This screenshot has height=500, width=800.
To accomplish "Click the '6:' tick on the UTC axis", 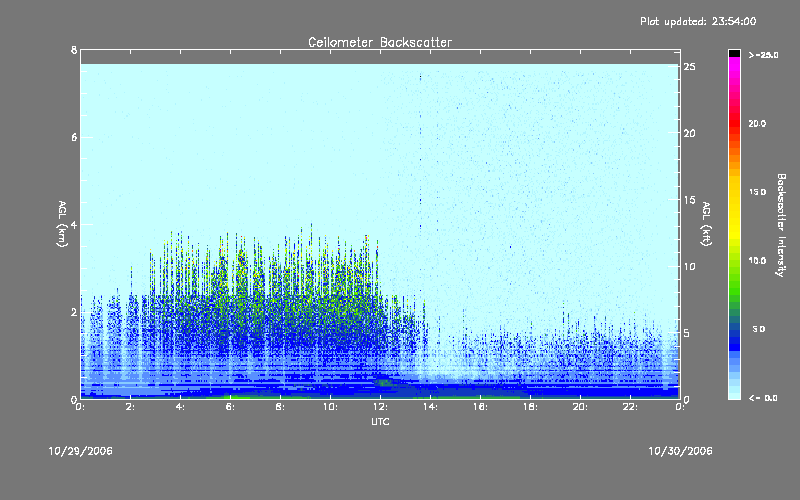I will point(230,407).
